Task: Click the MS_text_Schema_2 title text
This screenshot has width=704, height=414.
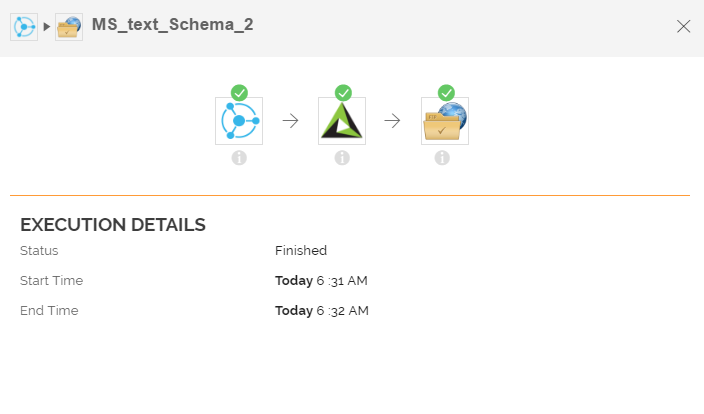Action: (172, 25)
